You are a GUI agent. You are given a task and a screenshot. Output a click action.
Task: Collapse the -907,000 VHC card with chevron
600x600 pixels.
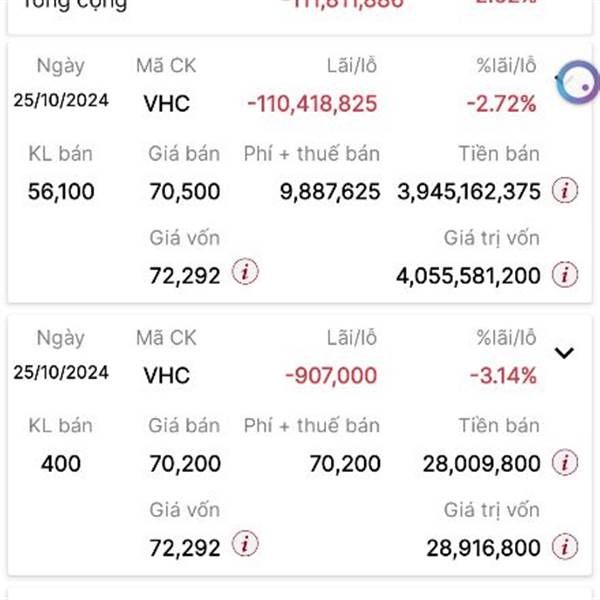point(565,352)
